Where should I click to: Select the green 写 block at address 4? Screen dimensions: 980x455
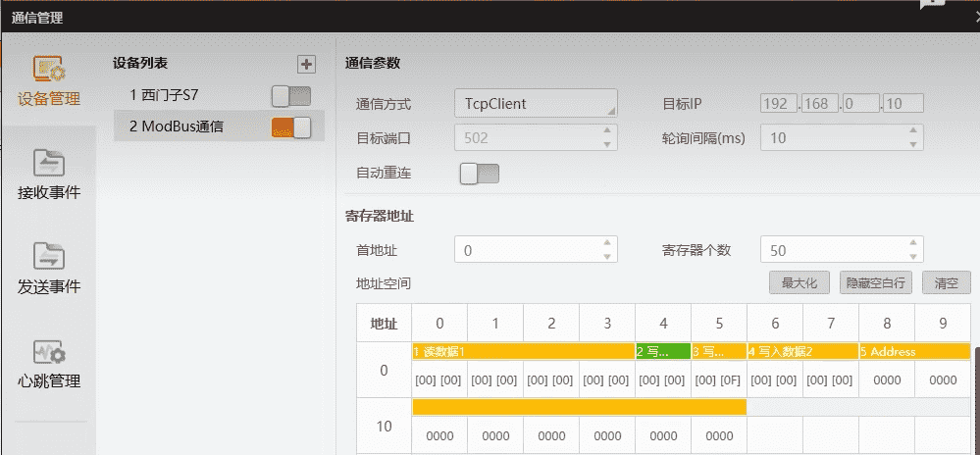[663, 351]
